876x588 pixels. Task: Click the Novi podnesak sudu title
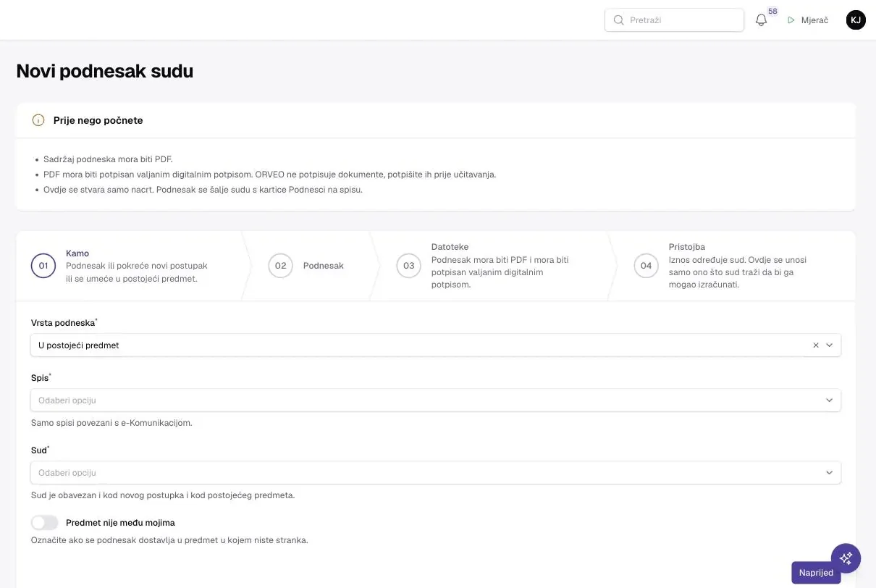(x=105, y=71)
